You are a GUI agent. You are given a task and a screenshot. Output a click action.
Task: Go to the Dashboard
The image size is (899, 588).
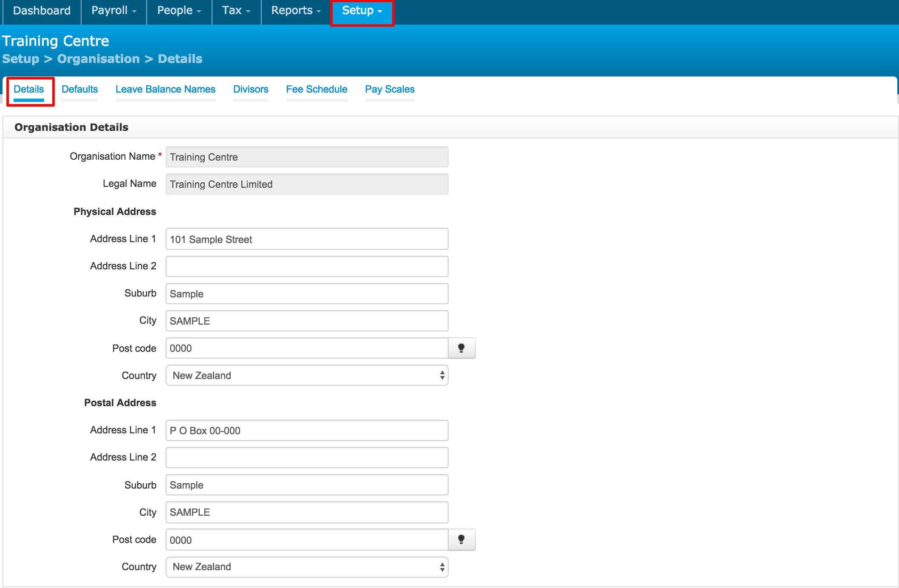pos(42,11)
